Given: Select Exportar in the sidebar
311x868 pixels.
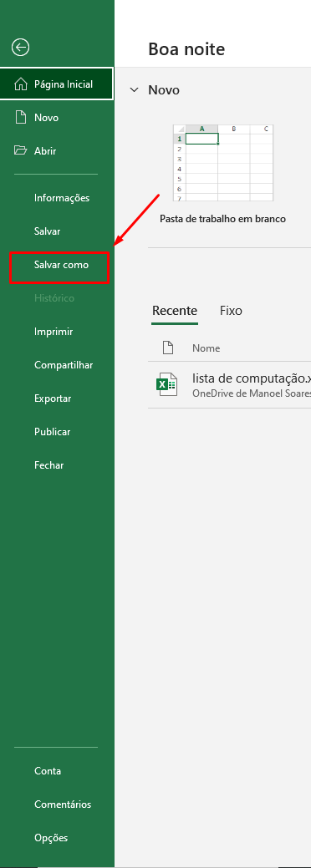Looking at the screenshot, I should click(x=53, y=398).
